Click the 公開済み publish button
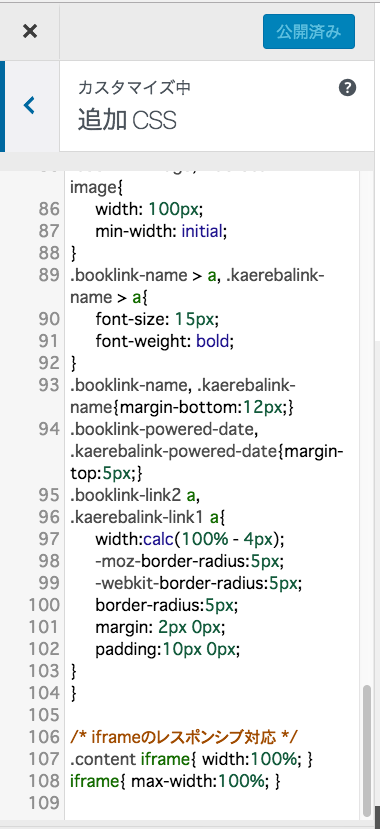380x829 pixels. [x=309, y=32]
